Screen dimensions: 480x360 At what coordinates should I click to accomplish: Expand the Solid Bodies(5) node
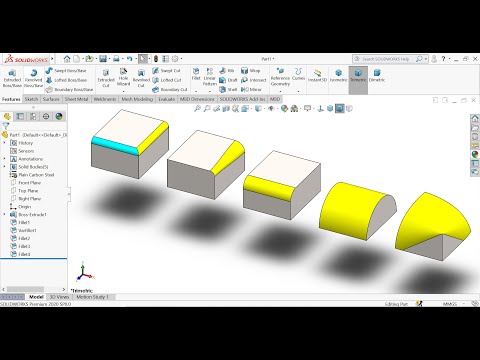tap(5, 167)
